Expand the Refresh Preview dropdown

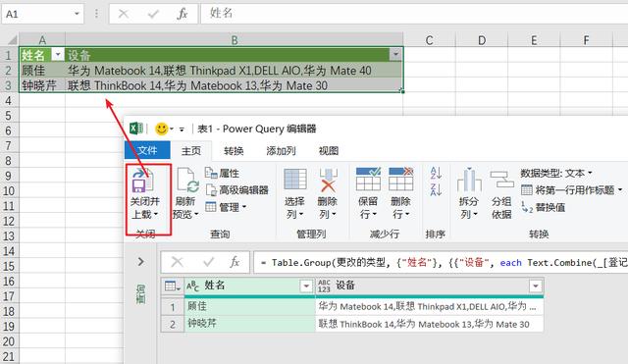(x=196, y=215)
